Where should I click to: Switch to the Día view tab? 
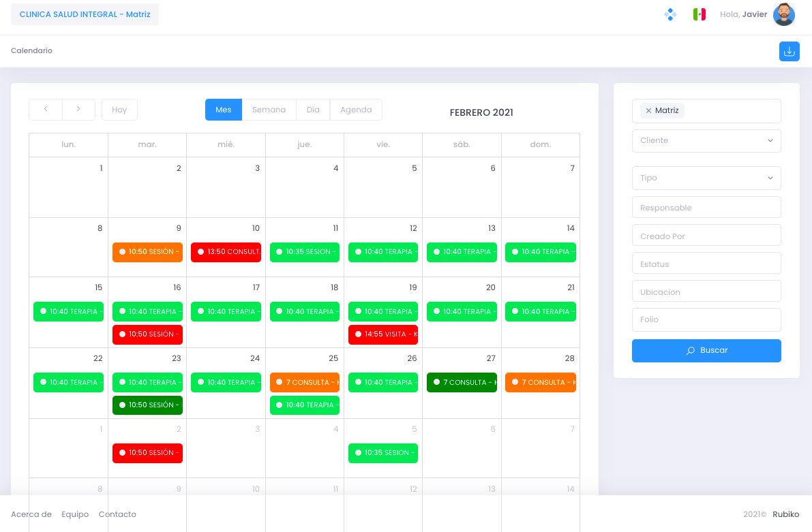[x=313, y=110]
